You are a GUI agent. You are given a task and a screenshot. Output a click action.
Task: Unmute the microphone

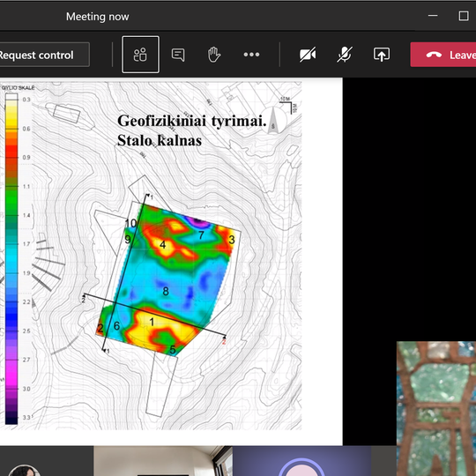click(345, 55)
